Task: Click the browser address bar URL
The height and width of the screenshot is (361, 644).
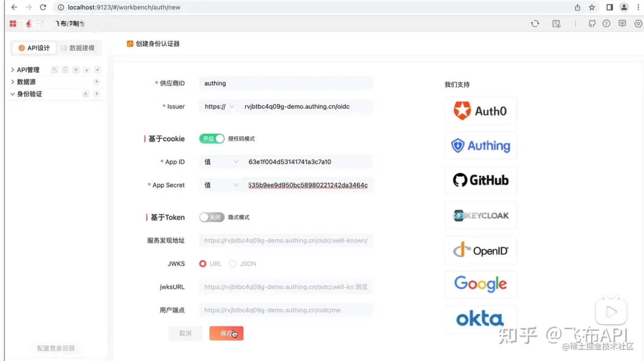Action: click(124, 7)
